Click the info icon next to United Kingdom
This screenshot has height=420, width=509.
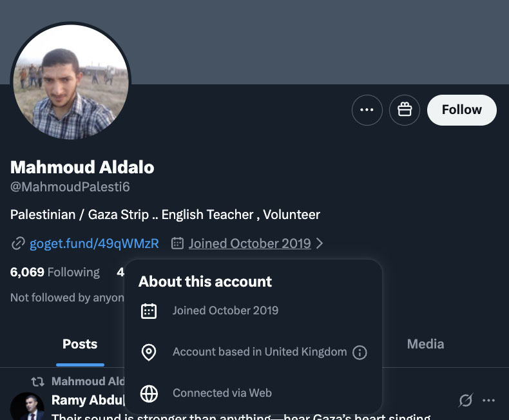pyautogui.click(x=360, y=352)
